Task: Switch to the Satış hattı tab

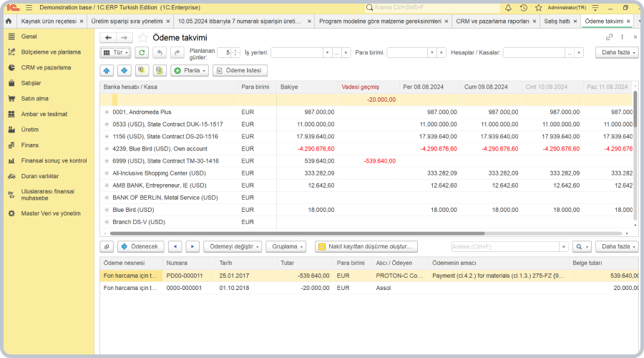Action: 557,21
